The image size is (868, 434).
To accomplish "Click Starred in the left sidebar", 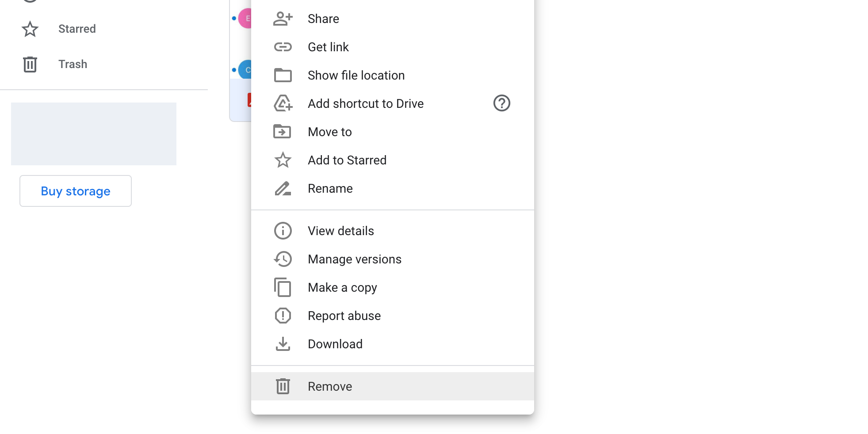I will [x=76, y=28].
